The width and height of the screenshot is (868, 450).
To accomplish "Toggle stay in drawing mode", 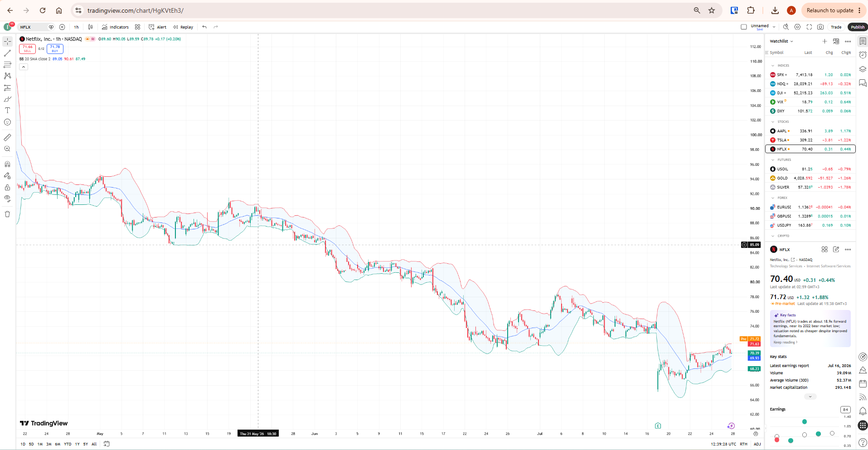I will (x=7, y=175).
